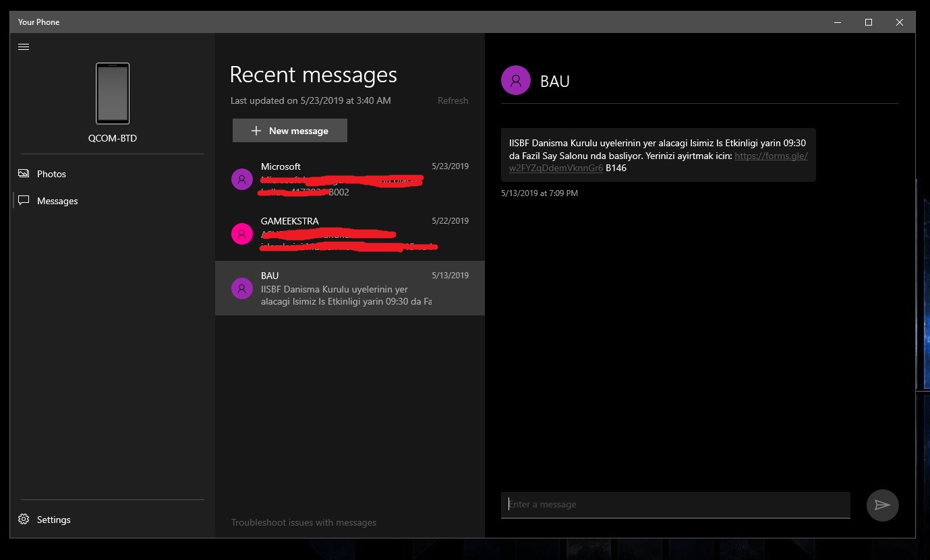Click the IISBF message bubble text
Viewport: 930px width, 560px height.
(x=658, y=155)
